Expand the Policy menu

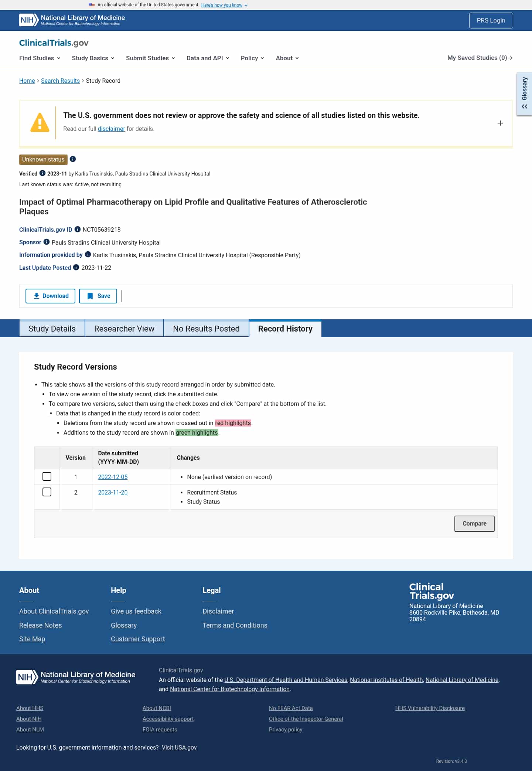point(252,58)
